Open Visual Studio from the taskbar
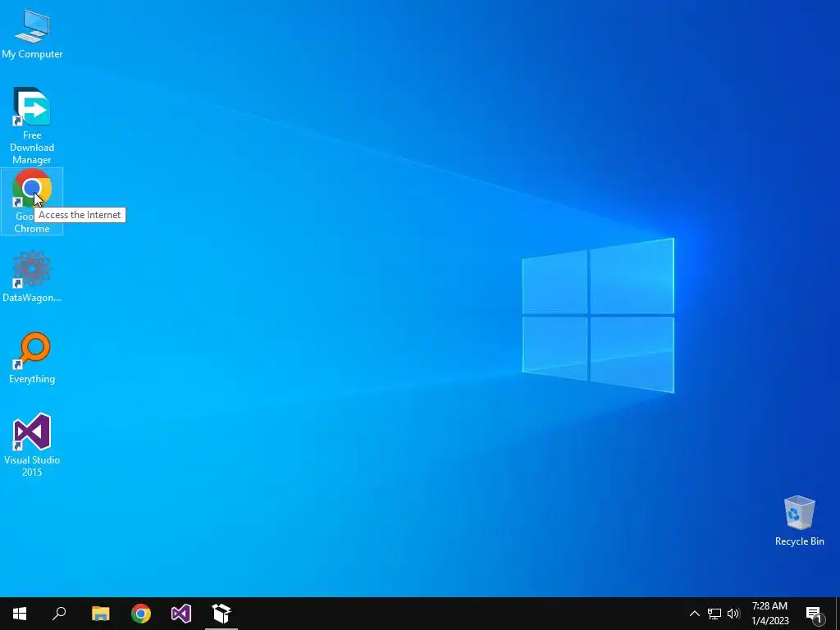 [x=181, y=614]
